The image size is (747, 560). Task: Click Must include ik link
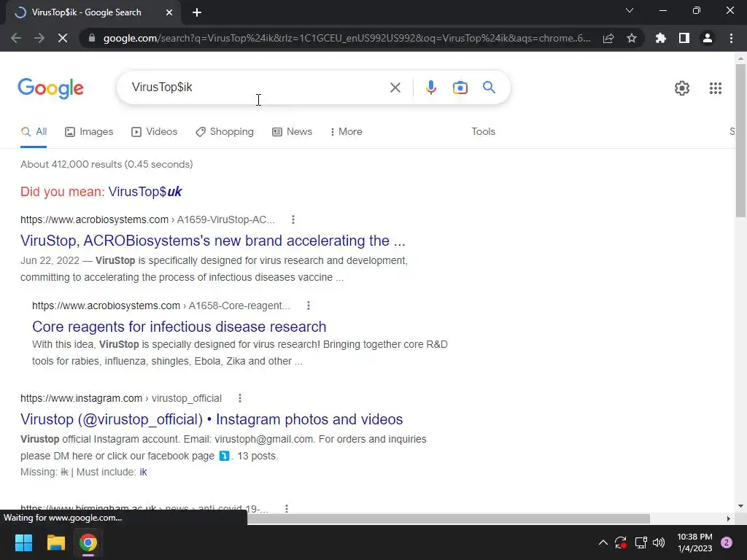(143, 472)
